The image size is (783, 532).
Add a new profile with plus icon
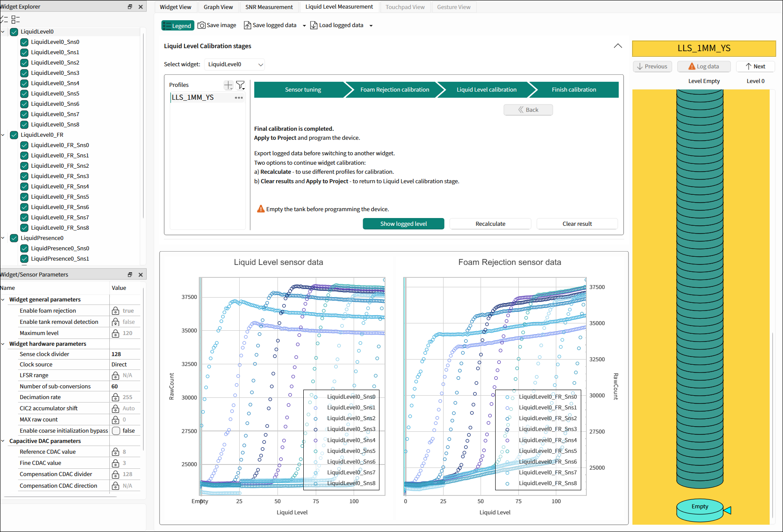pyautogui.click(x=228, y=85)
